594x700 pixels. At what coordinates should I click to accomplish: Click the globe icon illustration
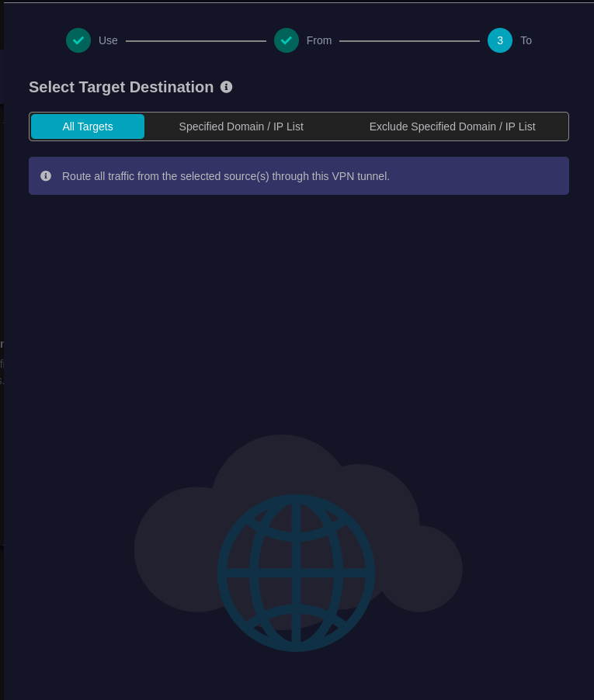296,573
